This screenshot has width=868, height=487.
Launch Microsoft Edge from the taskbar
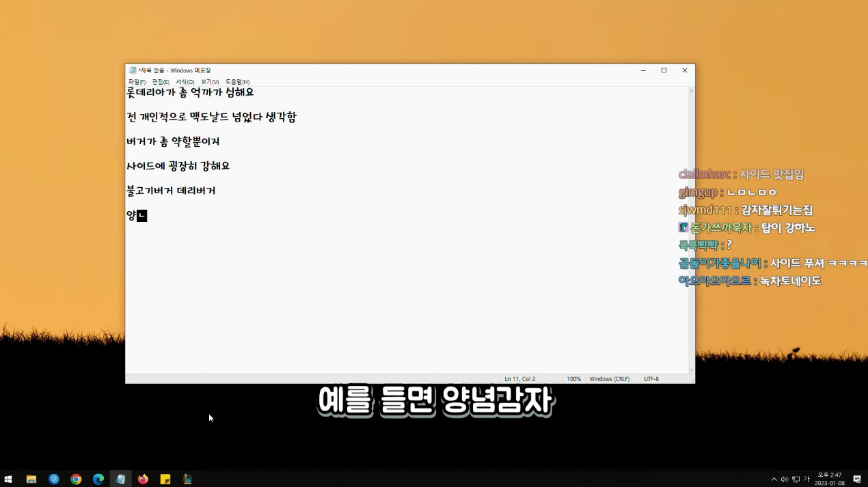pyautogui.click(x=98, y=479)
